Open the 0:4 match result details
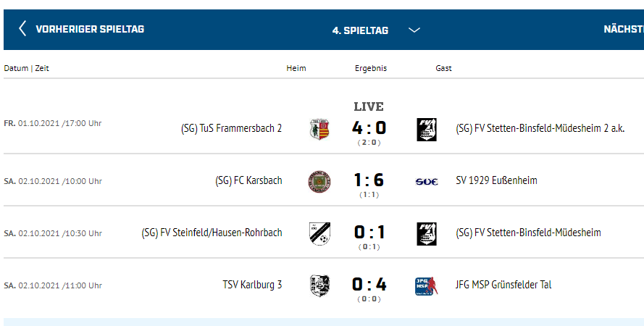Screen dimensions: 644x326 point(369,285)
